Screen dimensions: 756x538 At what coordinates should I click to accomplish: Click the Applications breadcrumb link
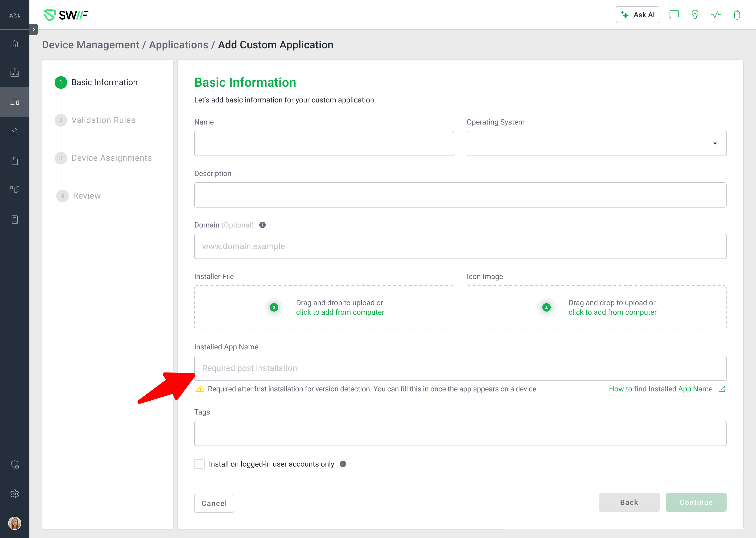(178, 45)
